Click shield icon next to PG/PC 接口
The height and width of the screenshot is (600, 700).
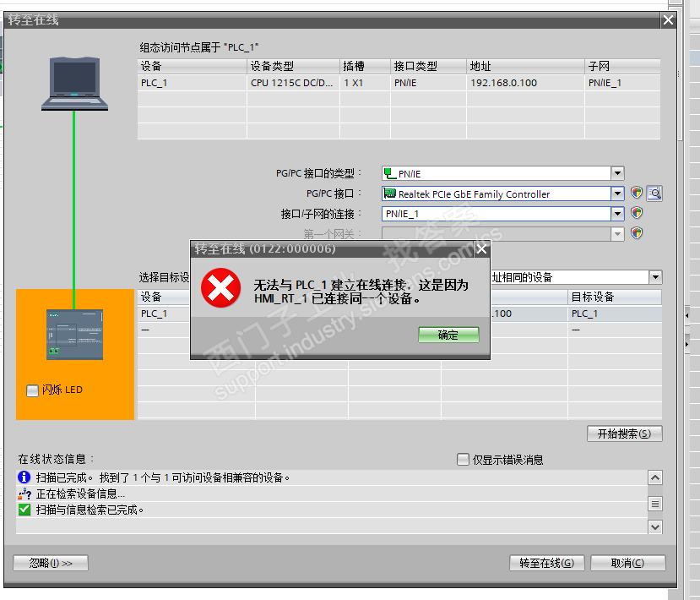[637, 193]
